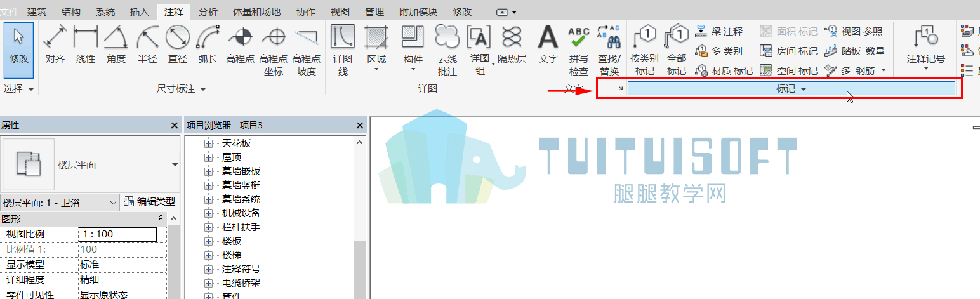
Task: Expand the 选择 panel dropdown
Action: 19,89
